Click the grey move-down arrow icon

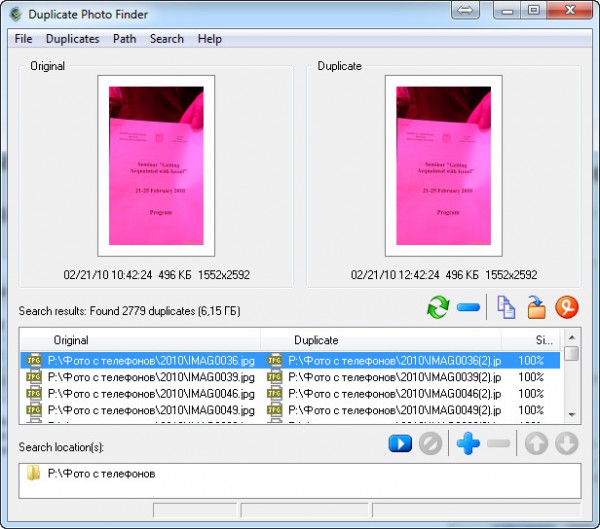click(567, 444)
